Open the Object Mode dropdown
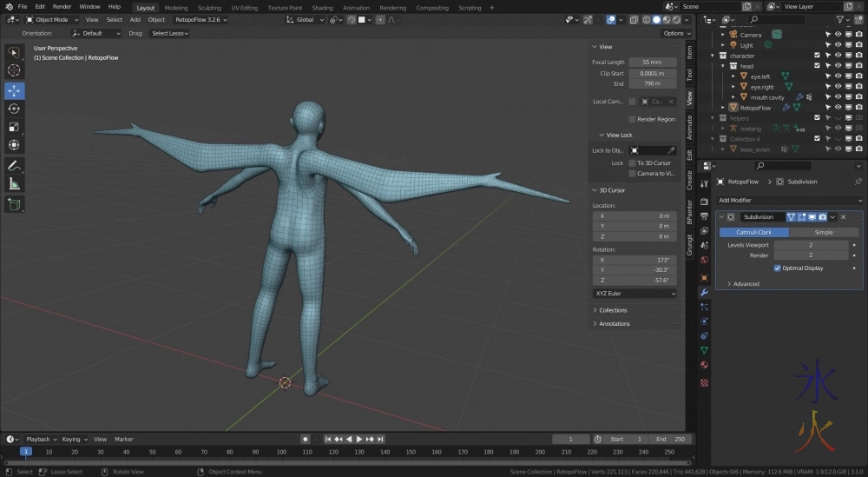The image size is (868, 477). [x=52, y=19]
